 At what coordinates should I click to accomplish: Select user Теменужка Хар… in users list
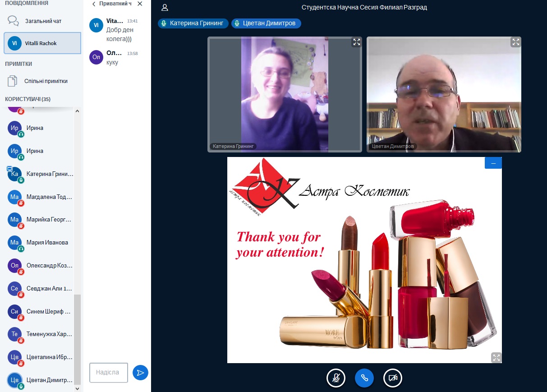coord(40,334)
